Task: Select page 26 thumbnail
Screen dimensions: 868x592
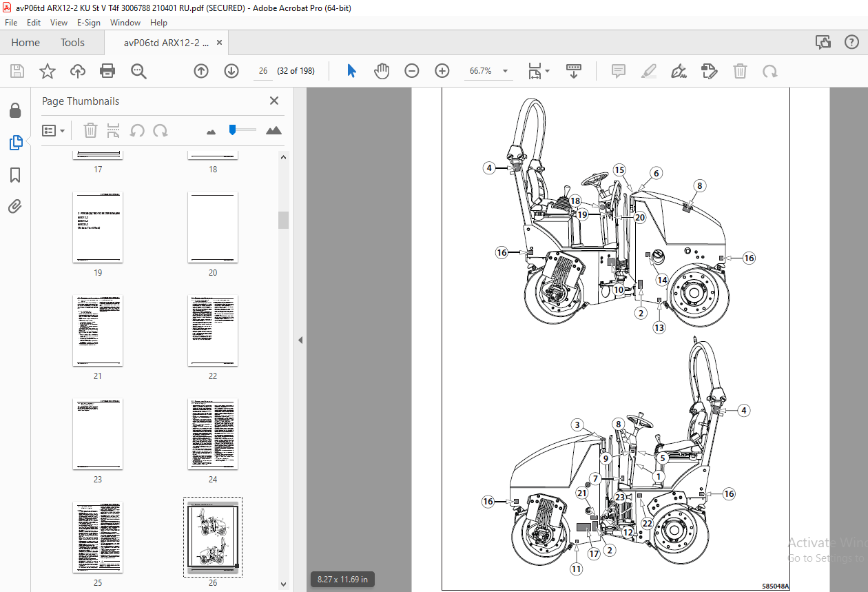Action: [x=213, y=537]
